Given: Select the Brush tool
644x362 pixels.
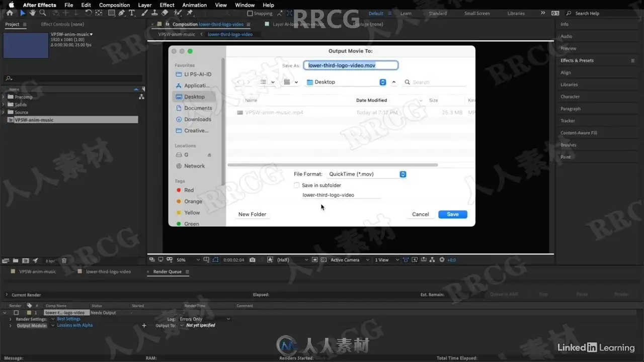Looking at the screenshot, I should click(145, 13).
